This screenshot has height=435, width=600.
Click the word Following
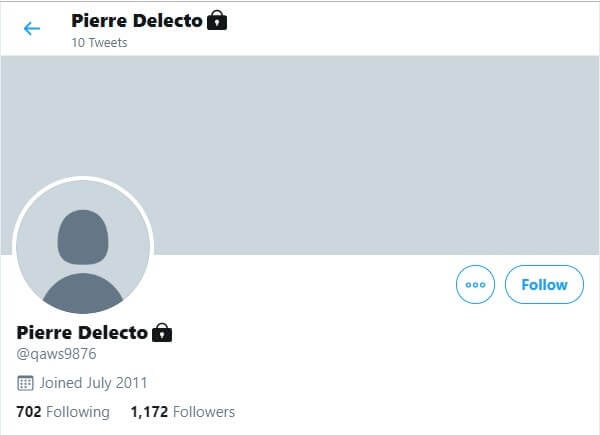(x=78, y=412)
